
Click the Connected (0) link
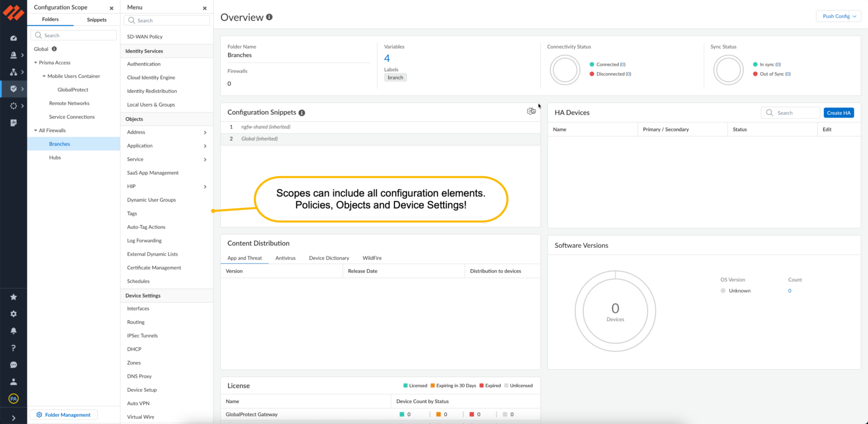click(611, 64)
